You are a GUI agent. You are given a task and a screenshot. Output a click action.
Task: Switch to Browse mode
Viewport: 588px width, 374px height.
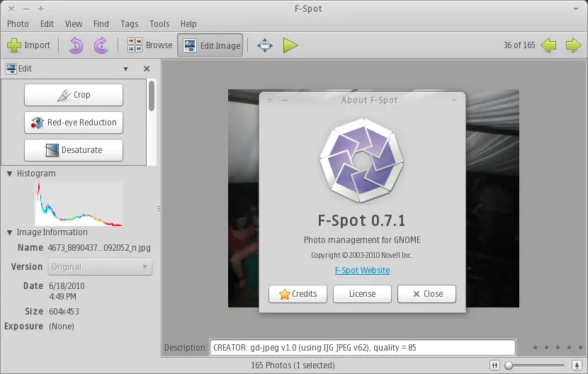pyautogui.click(x=149, y=45)
